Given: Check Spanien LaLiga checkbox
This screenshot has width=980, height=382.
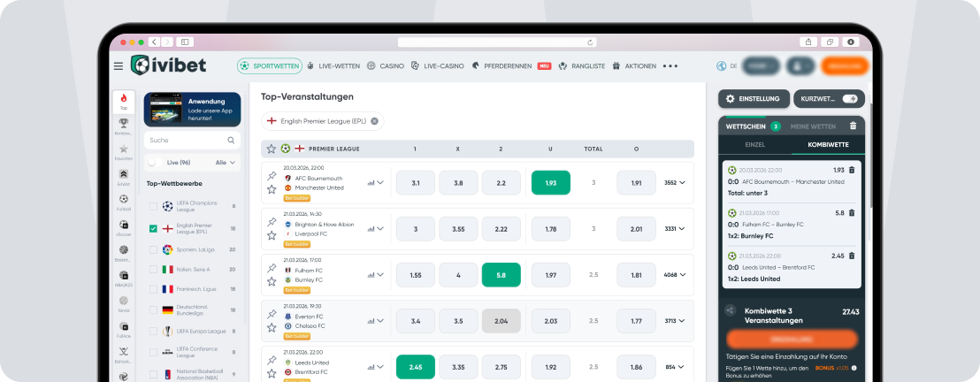Looking at the screenshot, I should 153,249.
